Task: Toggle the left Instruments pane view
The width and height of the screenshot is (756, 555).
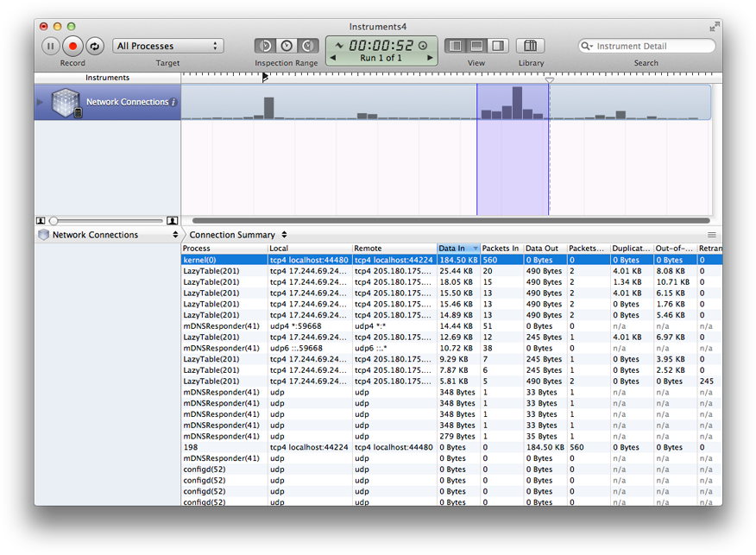Action: [457, 46]
